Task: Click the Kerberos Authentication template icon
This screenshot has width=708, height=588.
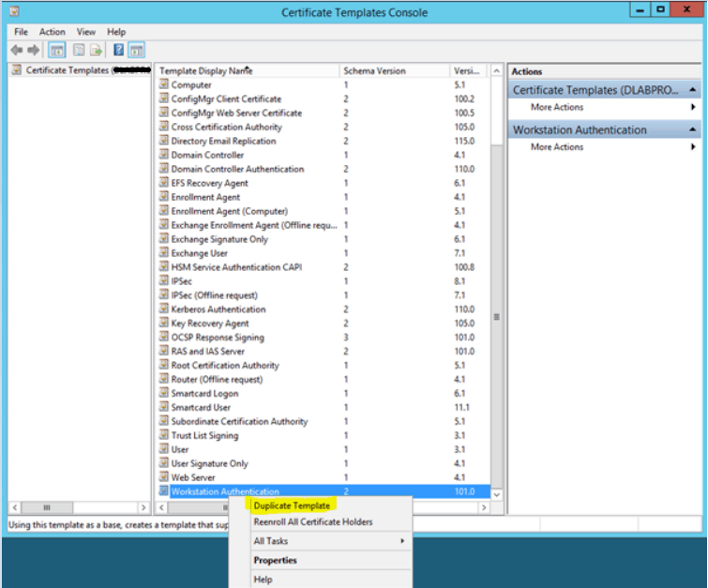Action: (164, 308)
